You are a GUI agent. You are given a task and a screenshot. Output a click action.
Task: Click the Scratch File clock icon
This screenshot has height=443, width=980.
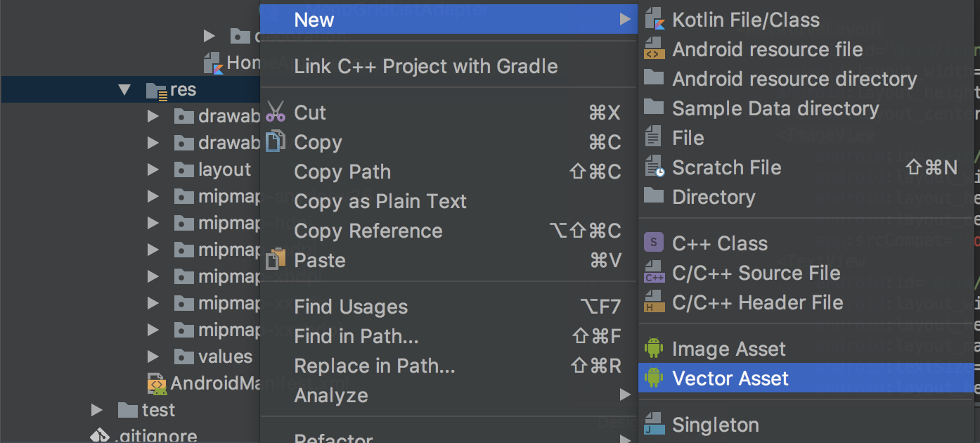pos(654,167)
